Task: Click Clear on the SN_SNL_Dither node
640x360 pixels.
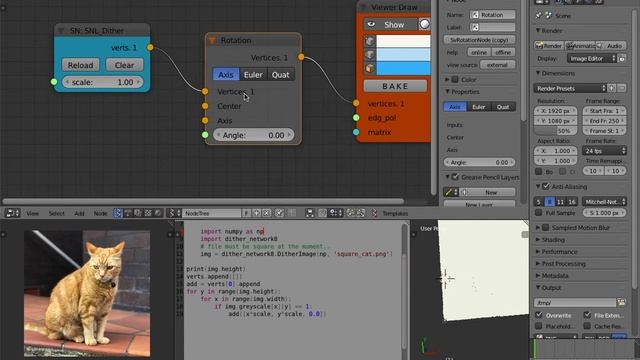Action: 124,65
